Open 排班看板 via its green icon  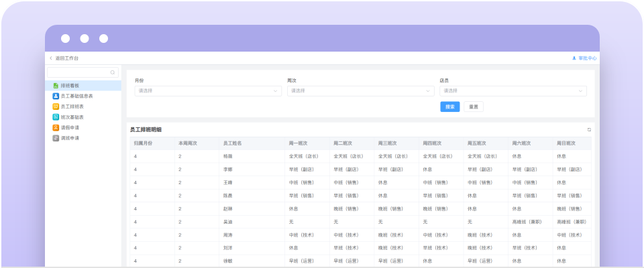[x=56, y=86]
